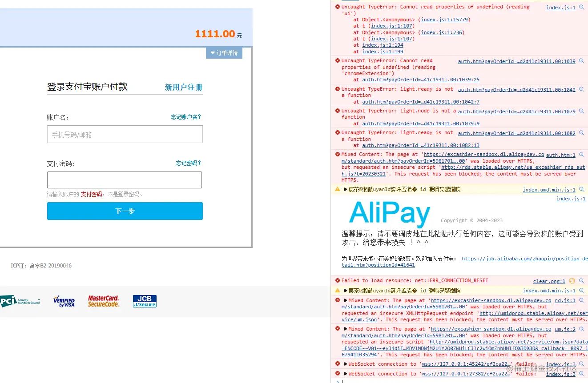Open the index.js:1:199 stack trace link

[383, 52]
